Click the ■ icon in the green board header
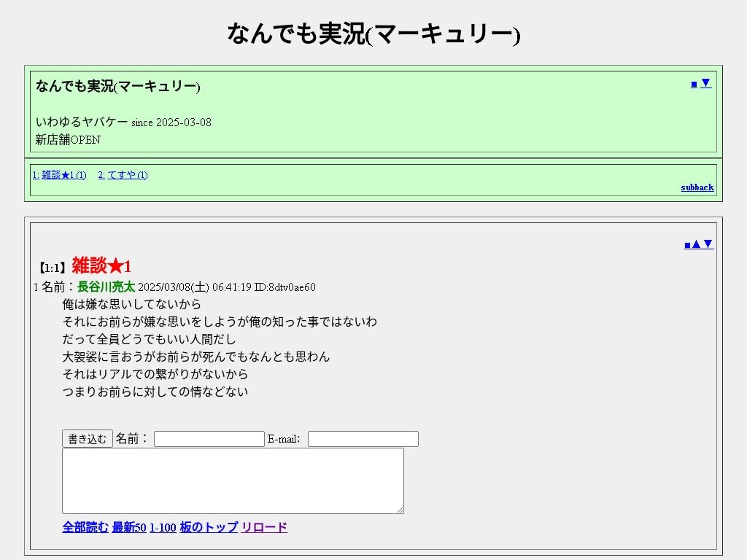The image size is (747, 560). coord(694,84)
